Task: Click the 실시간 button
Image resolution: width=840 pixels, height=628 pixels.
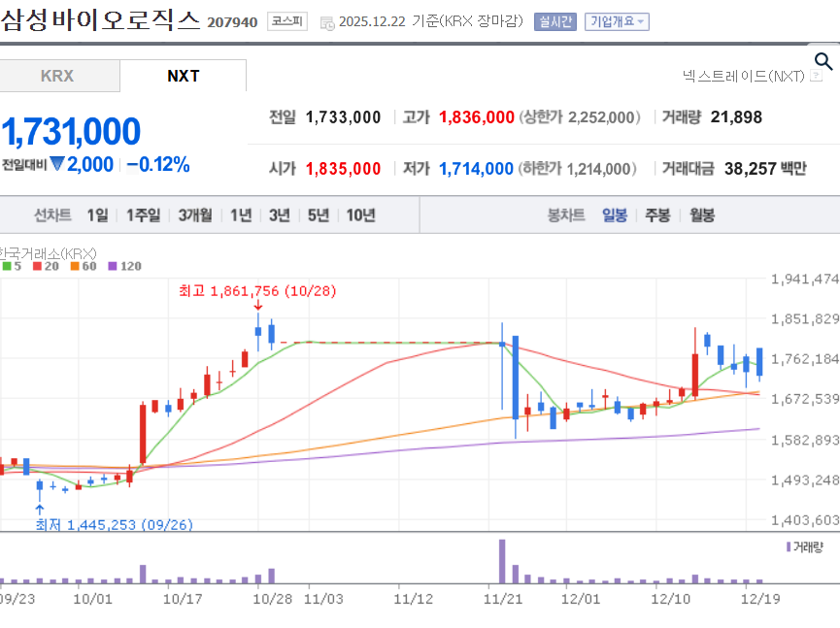Action: [x=555, y=21]
